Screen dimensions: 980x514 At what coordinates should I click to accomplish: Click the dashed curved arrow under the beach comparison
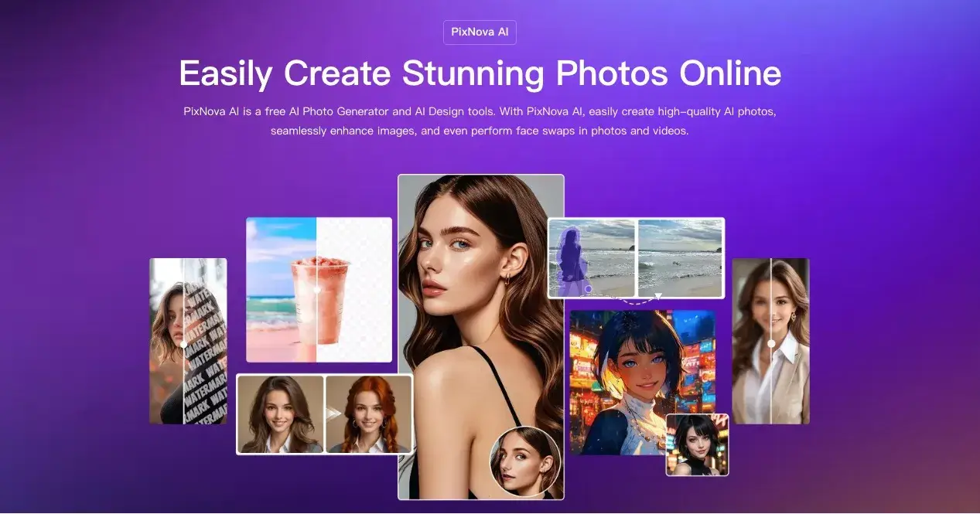634,301
